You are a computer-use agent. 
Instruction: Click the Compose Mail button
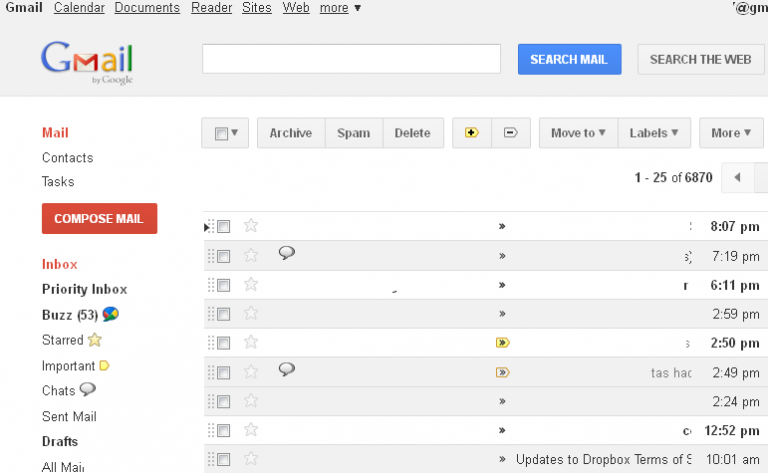[99, 218]
